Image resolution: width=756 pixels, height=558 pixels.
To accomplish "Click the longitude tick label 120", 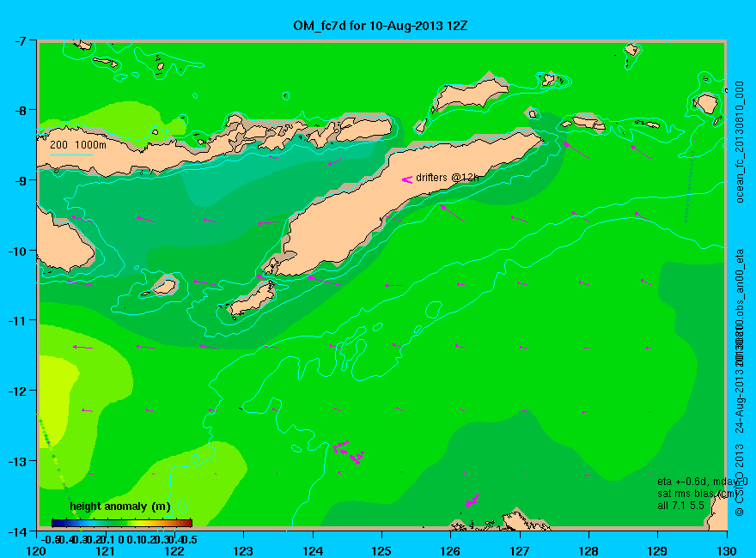I will pos(37,551).
